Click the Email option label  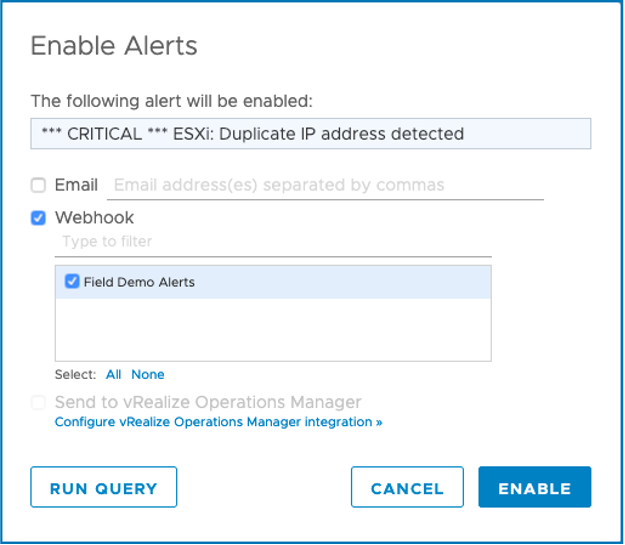pos(76,185)
